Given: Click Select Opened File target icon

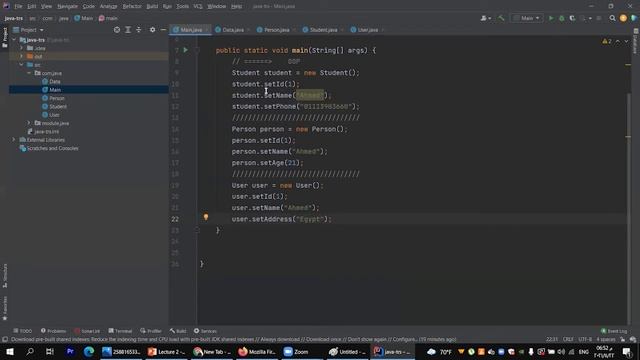Looking at the screenshot, I should pyautogui.click(x=117, y=30).
